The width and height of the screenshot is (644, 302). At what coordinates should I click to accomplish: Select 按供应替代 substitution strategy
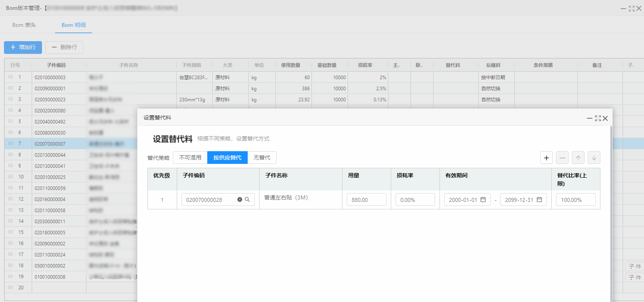(x=227, y=158)
